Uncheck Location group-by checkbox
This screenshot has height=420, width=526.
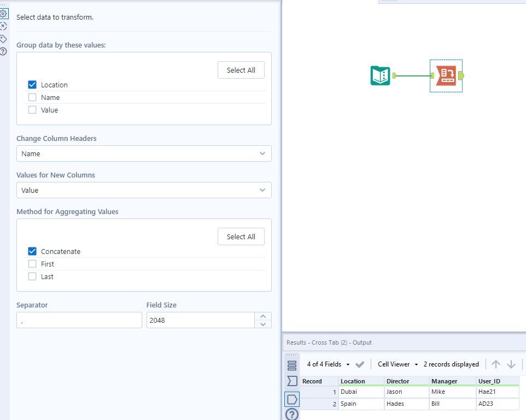(x=32, y=85)
